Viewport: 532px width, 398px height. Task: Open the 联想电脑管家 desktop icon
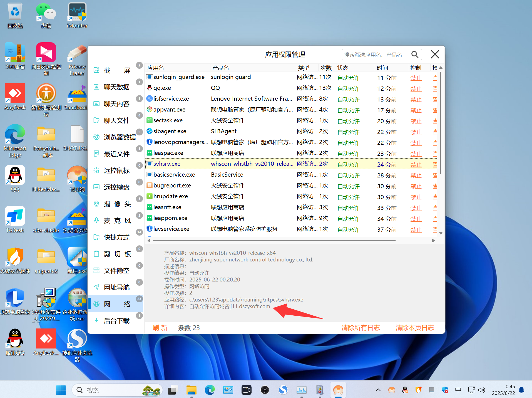coord(15,301)
